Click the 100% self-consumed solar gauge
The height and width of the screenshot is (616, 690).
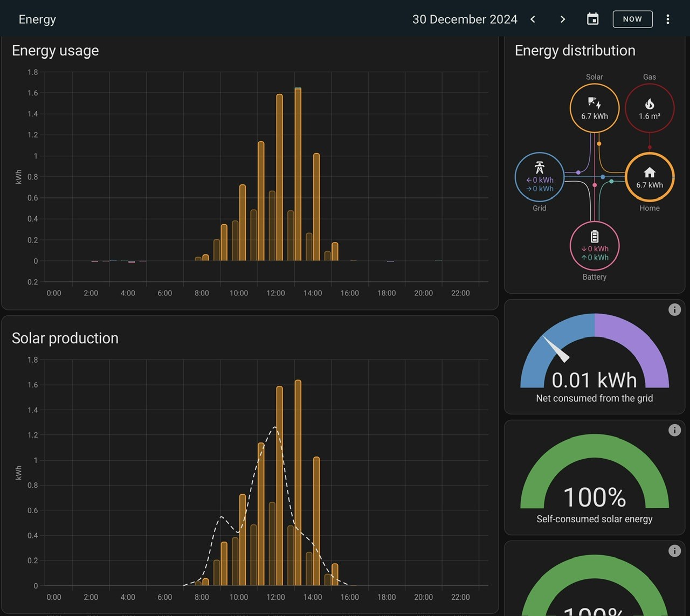tap(595, 471)
